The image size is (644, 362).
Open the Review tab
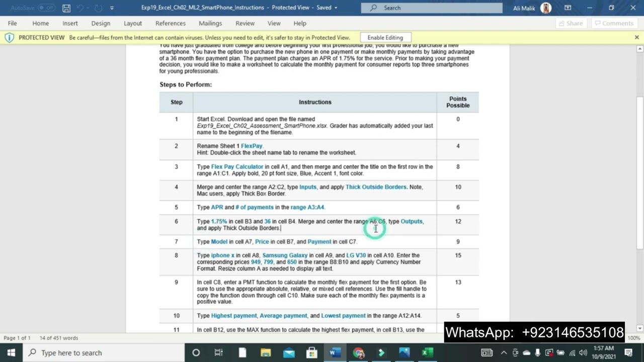tap(245, 23)
